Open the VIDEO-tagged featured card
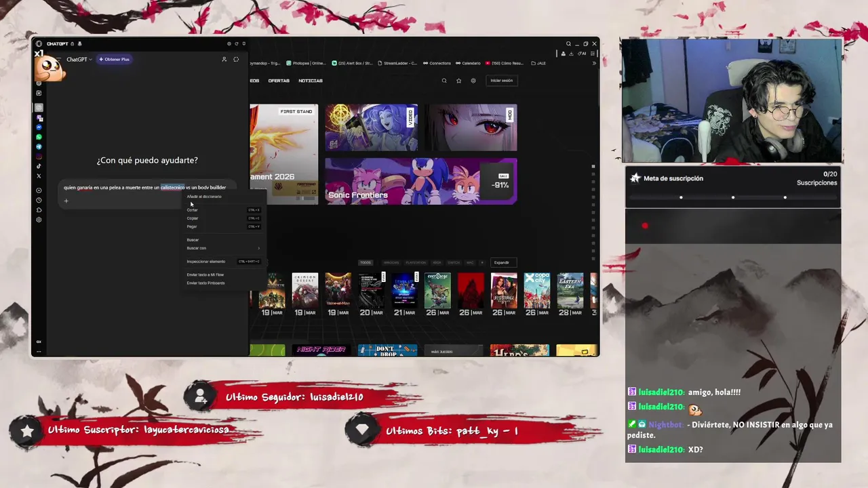 (x=372, y=127)
